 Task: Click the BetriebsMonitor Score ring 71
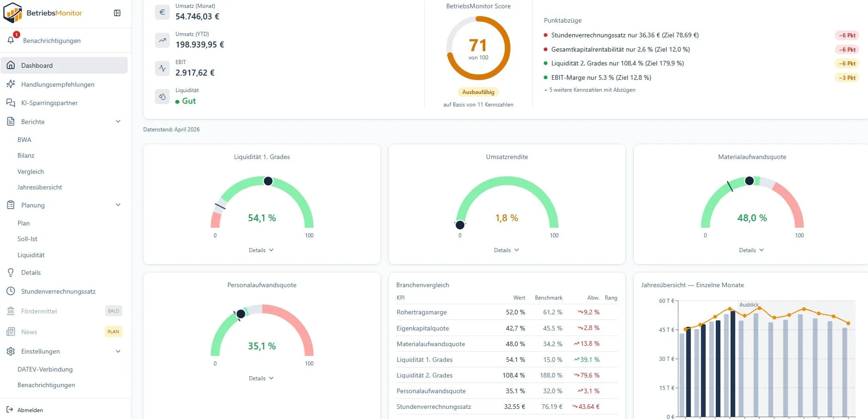(x=478, y=48)
